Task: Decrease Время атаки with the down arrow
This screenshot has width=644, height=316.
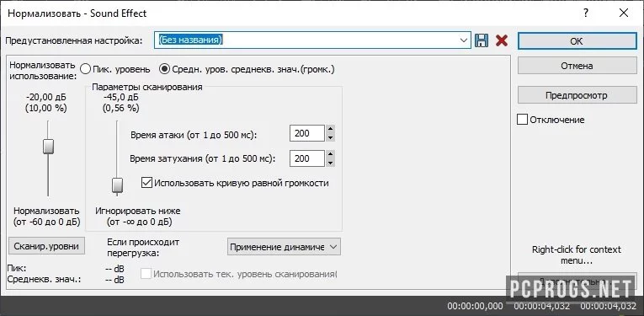Action: 330,137
